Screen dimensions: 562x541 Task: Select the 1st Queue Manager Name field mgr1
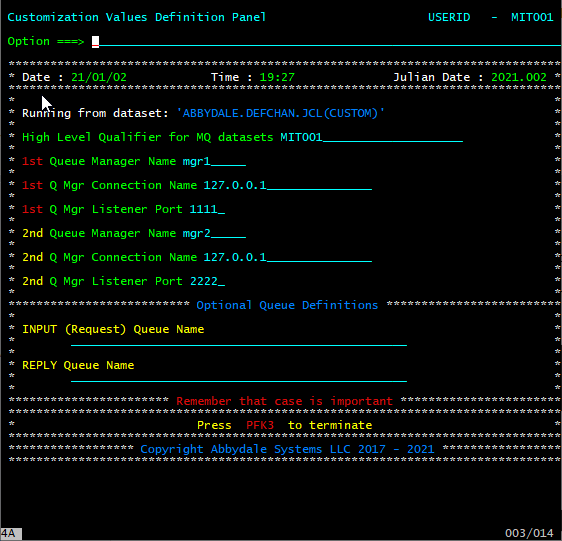pyautogui.click(x=214, y=161)
